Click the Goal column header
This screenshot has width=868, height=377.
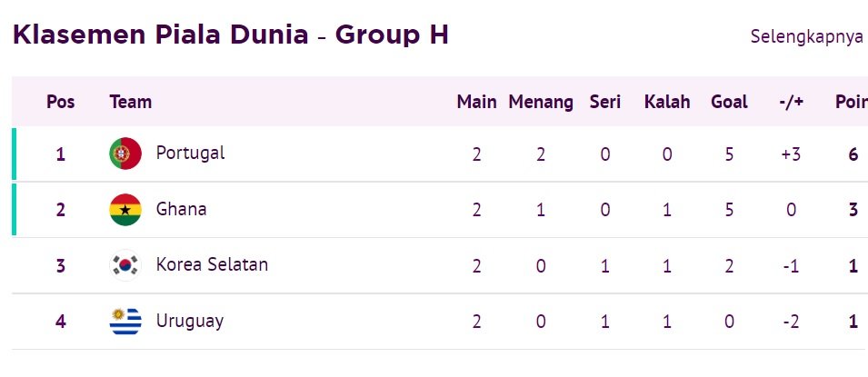(x=729, y=102)
